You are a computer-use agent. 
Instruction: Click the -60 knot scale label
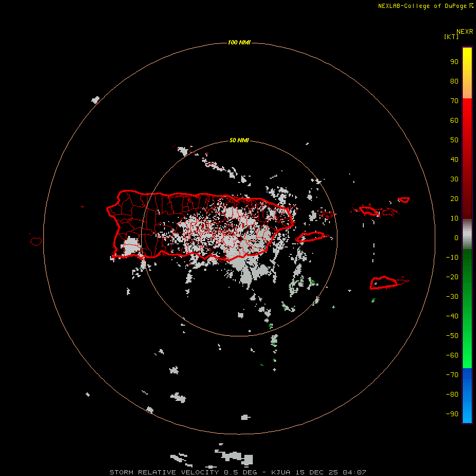[x=452, y=355]
